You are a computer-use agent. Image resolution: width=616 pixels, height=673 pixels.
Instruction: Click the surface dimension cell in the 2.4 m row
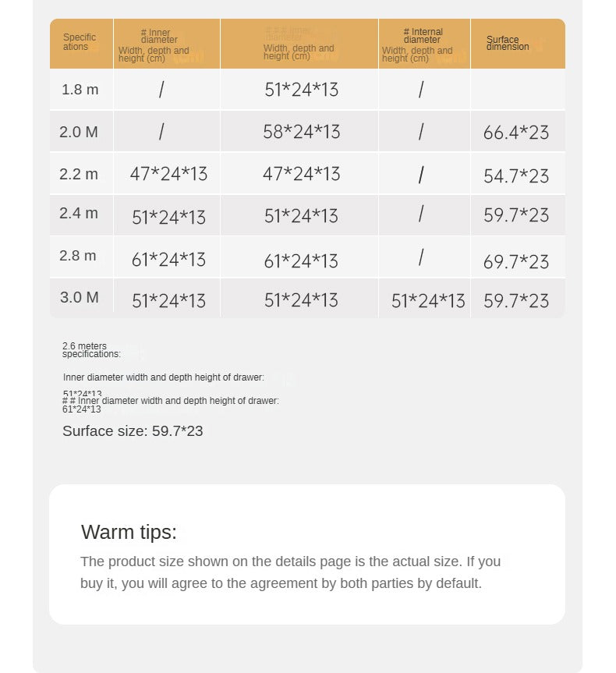516,215
